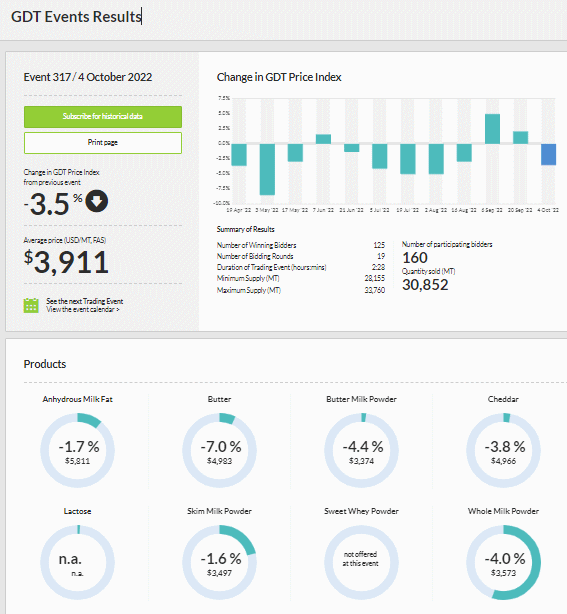The image size is (567, 614).
Task: Open the Butter Milk Powder donut chart
Action: (x=361, y=450)
